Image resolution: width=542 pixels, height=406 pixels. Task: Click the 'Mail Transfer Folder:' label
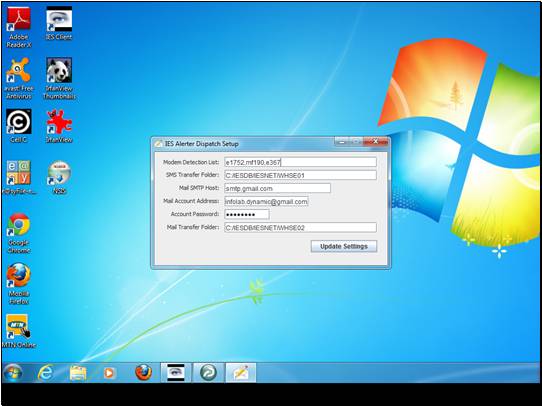point(193,227)
